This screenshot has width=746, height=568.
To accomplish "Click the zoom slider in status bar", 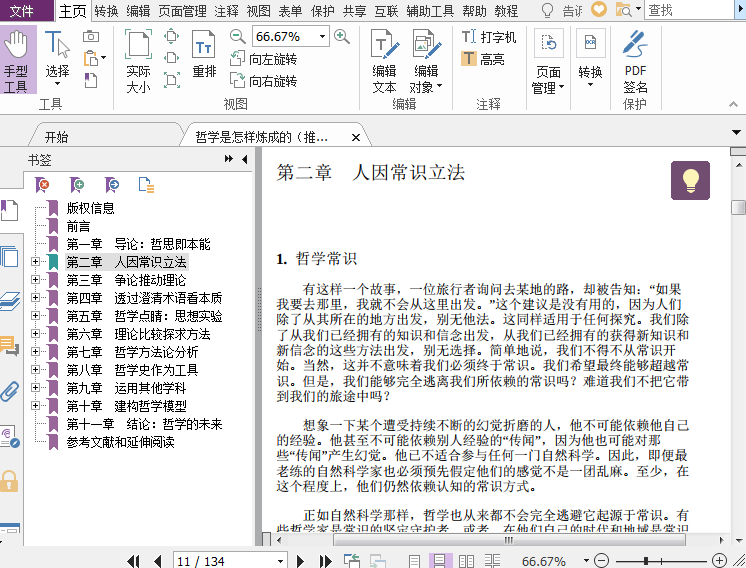I will coord(648,561).
